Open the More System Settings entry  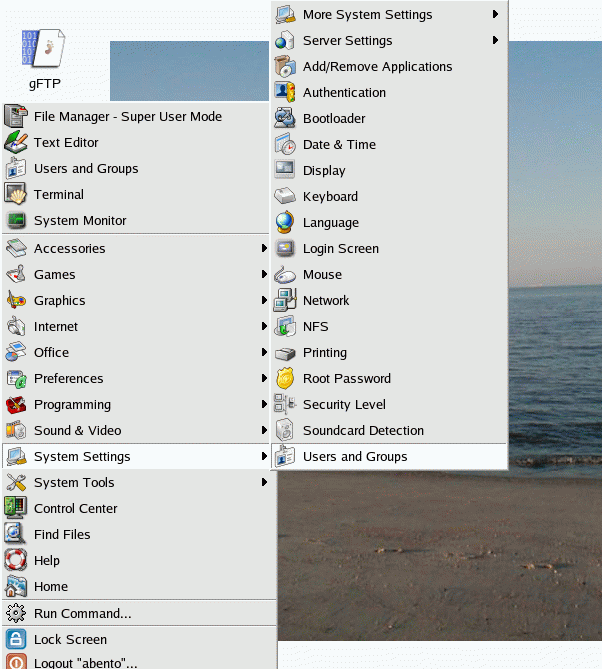coord(390,15)
